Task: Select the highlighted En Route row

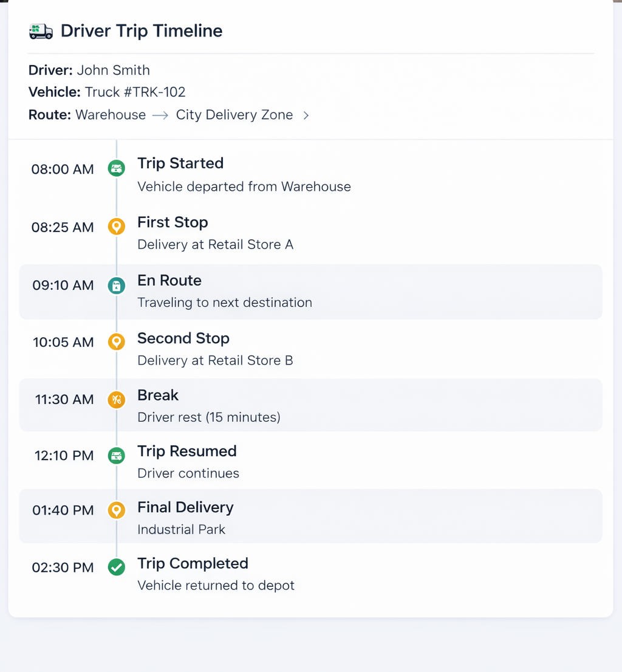Action: coord(311,292)
